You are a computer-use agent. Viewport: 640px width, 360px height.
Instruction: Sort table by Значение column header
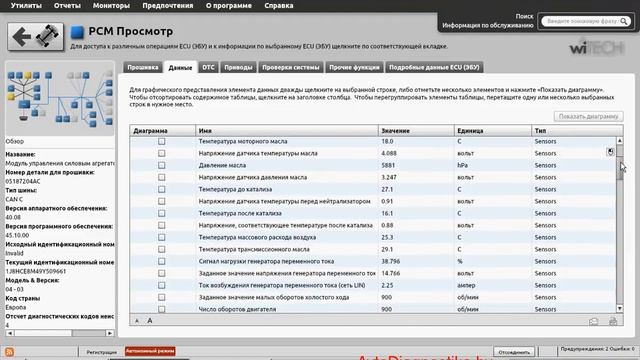[416, 131]
